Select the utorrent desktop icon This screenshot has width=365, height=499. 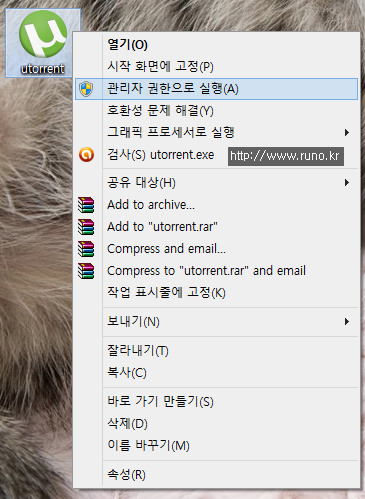point(43,42)
